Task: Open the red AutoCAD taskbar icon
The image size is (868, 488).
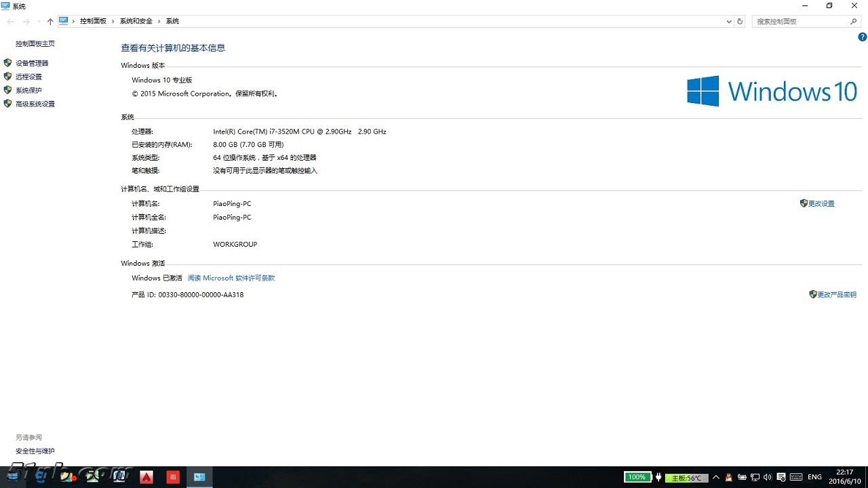Action: tap(146, 477)
